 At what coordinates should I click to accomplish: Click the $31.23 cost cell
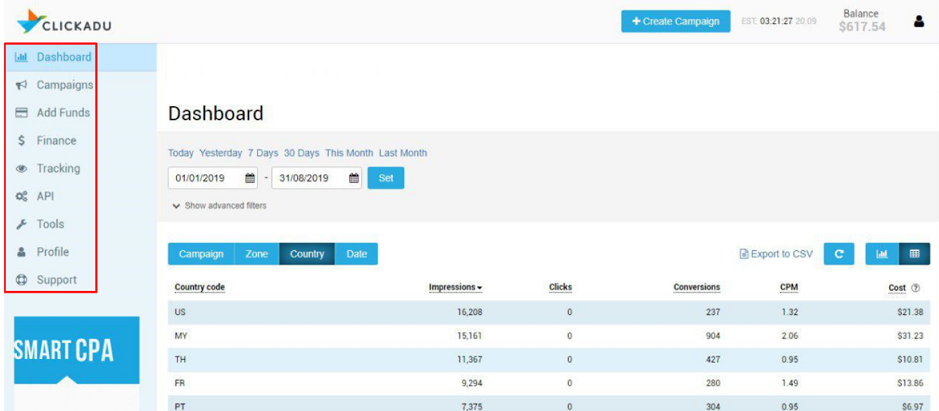click(910, 336)
